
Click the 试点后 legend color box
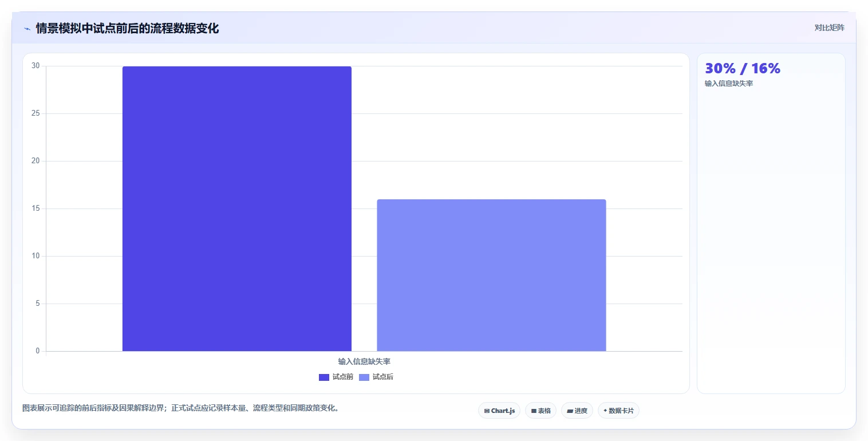tap(364, 377)
